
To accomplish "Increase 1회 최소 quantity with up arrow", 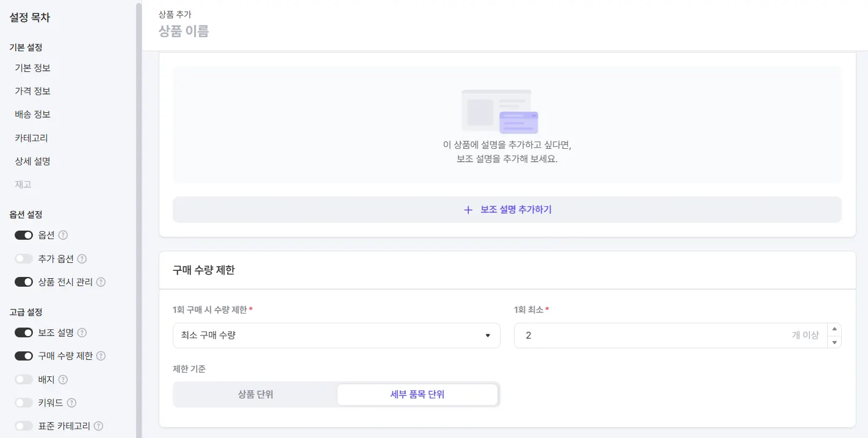I will [834, 329].
